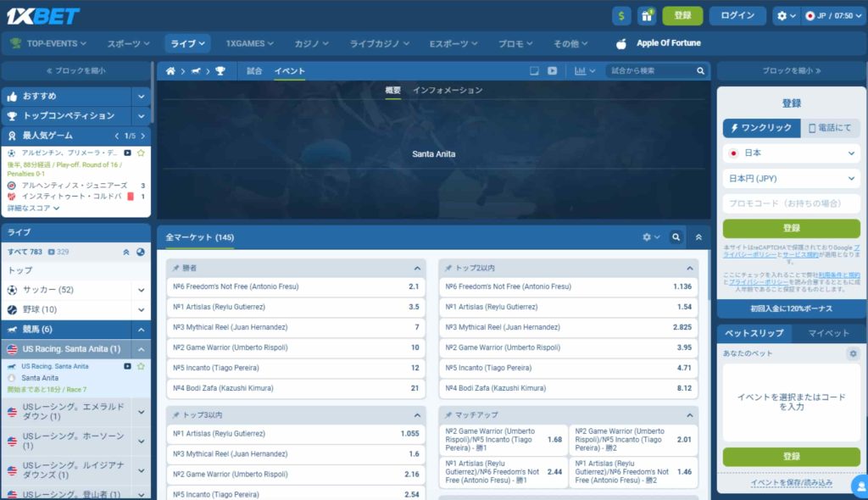868x500 pixels.
Task: Pin the トップ3以内 market
Action: click(175, 414)
